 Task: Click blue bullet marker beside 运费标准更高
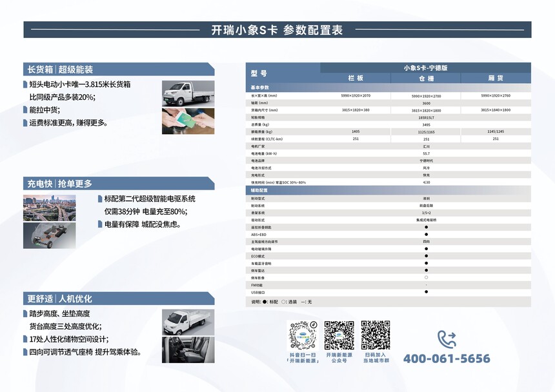(25, 123)
